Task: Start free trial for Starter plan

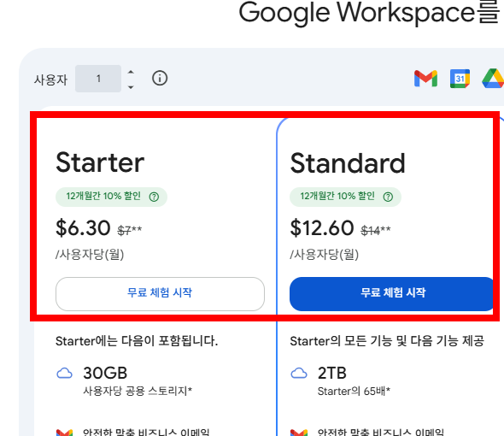Action: [160, 294]
